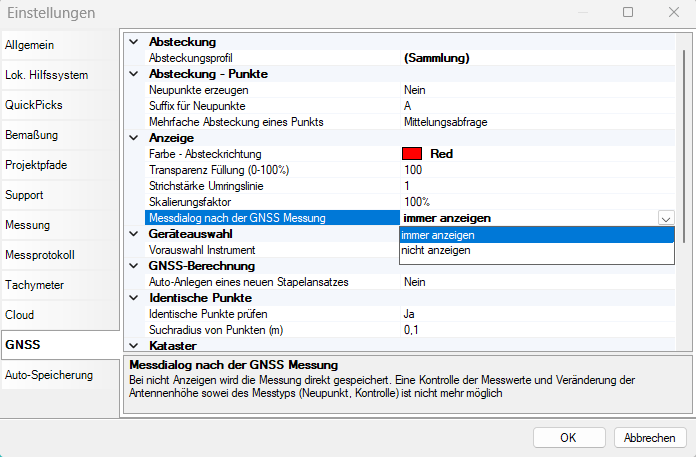Select 'immer anzeigen' option in list
Image resolution: width=696 pixels, height=457 pixels.
(438, 235)
